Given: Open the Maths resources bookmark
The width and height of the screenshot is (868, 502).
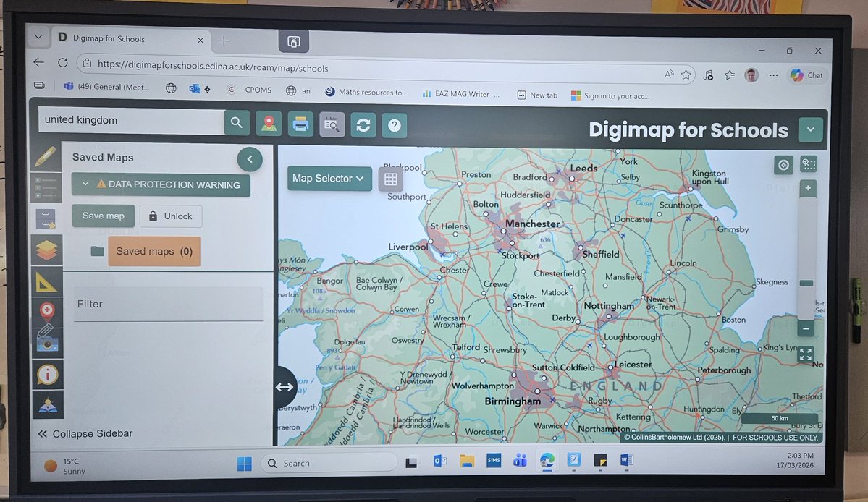Looking at the screenshot, I should pos(366,92).
